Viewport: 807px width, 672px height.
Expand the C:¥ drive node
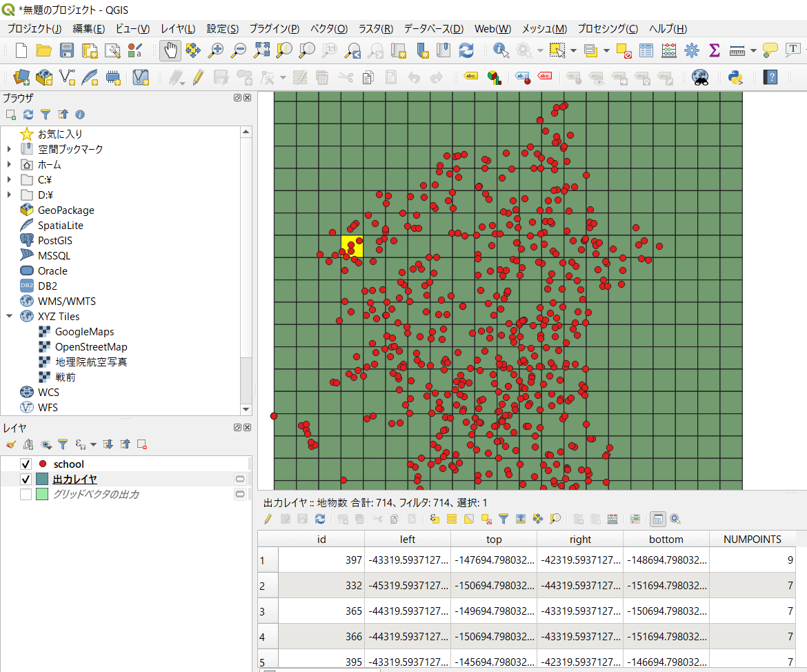[x=9, y=179]
